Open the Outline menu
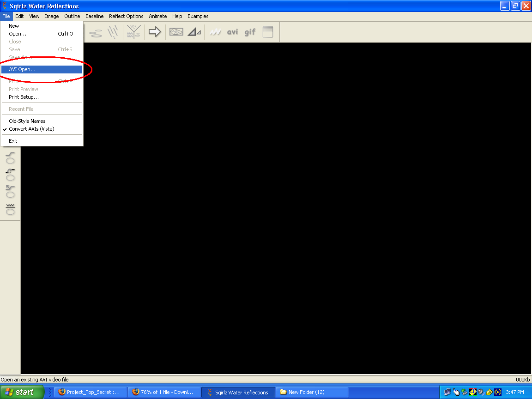The image size is (532, 399). coord(72,16)
